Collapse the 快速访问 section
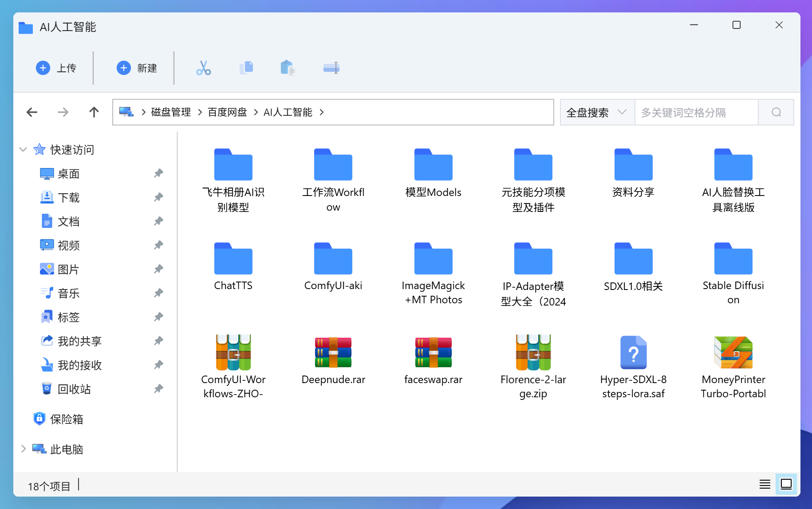This screenshot has height=509, width=812. (x=23, y=149)
